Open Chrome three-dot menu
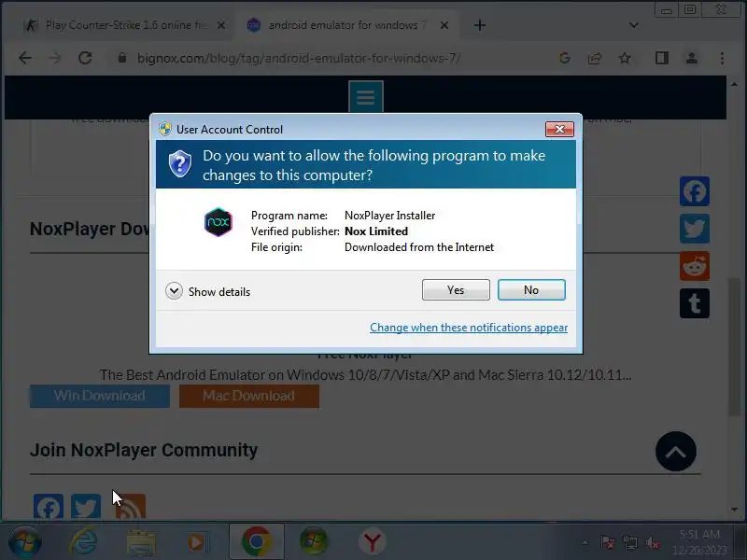Image resolution: width=747 pixels, height=560 pixels. coord(722,58)
